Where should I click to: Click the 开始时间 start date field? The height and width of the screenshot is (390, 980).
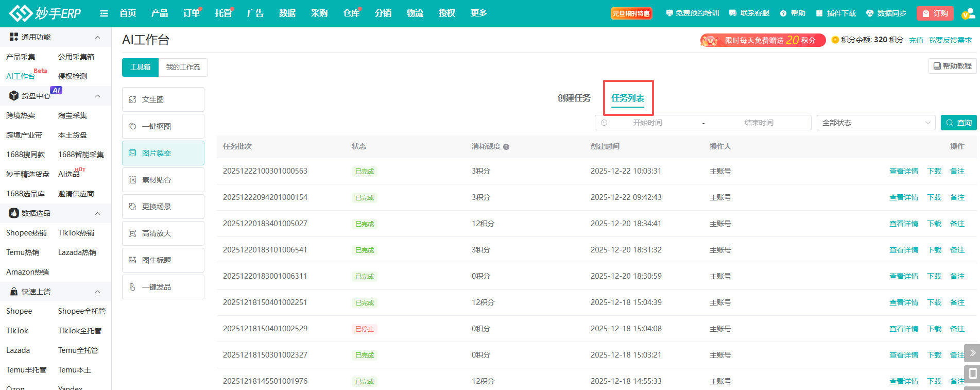pyautogui.click(x=647, y=123)
